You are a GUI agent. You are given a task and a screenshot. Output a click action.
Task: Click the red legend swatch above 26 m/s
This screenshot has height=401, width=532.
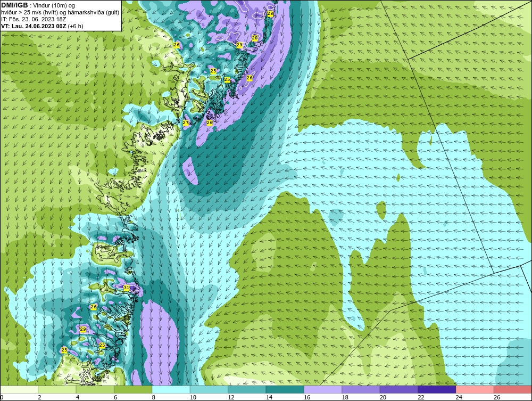coord(513,389)
